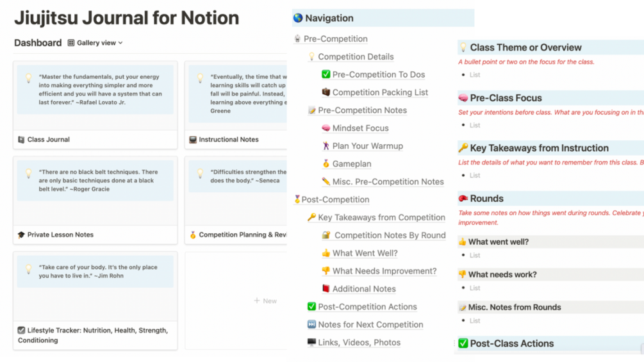Image resolution: width=644 pixels, height=362 pixels.
Task: Click the key icon beside Key Takeaways from Competition
Action: [311, 217]
